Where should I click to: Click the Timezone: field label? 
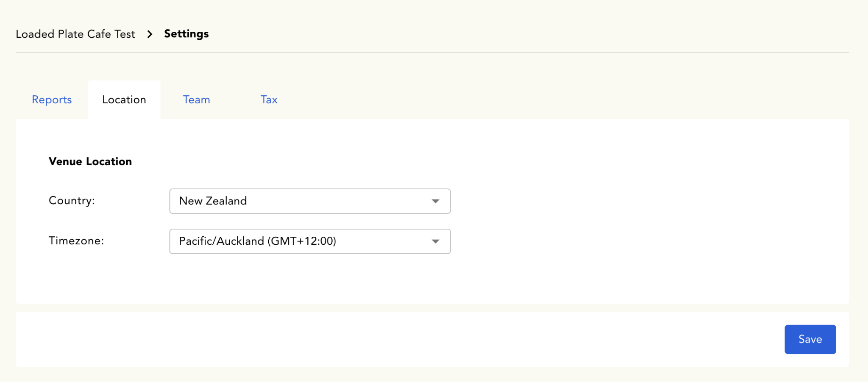click(x=76, y=241)
